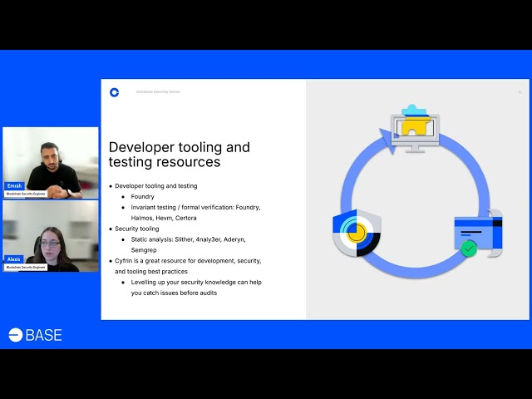Click the Coinbase logo on the slide
Viewport: 532px width, 399px height.
coord(115,92)
